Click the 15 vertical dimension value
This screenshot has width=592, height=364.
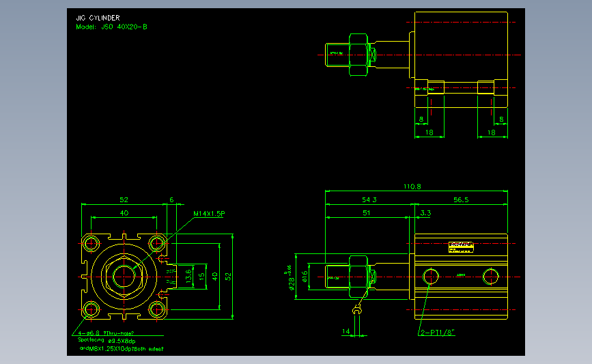[202, 276]
